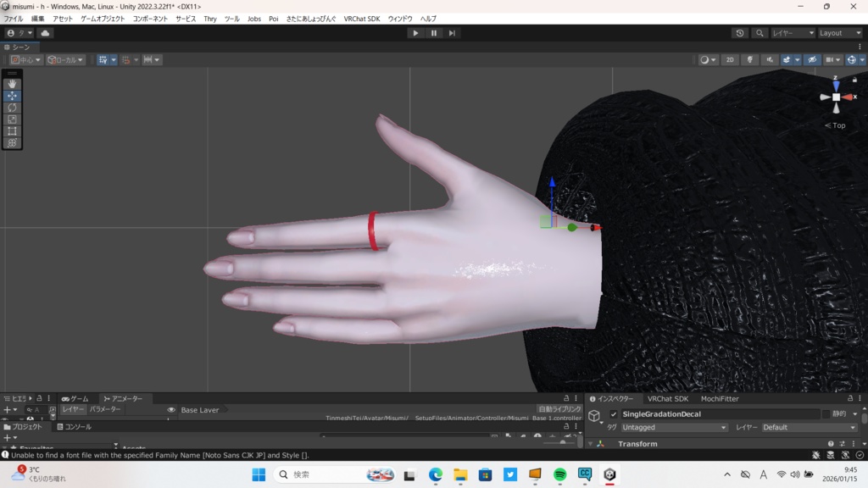Click the scene orientation gizmo center cube

(836, 97)
